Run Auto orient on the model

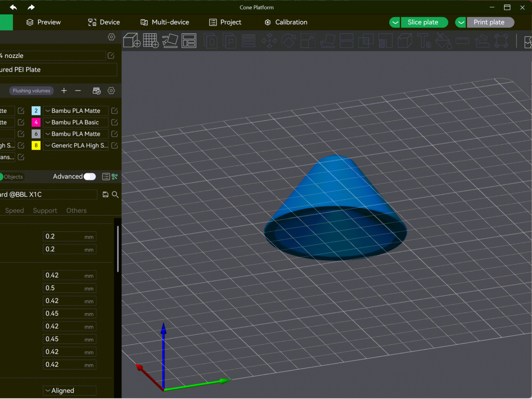point(170,41)
